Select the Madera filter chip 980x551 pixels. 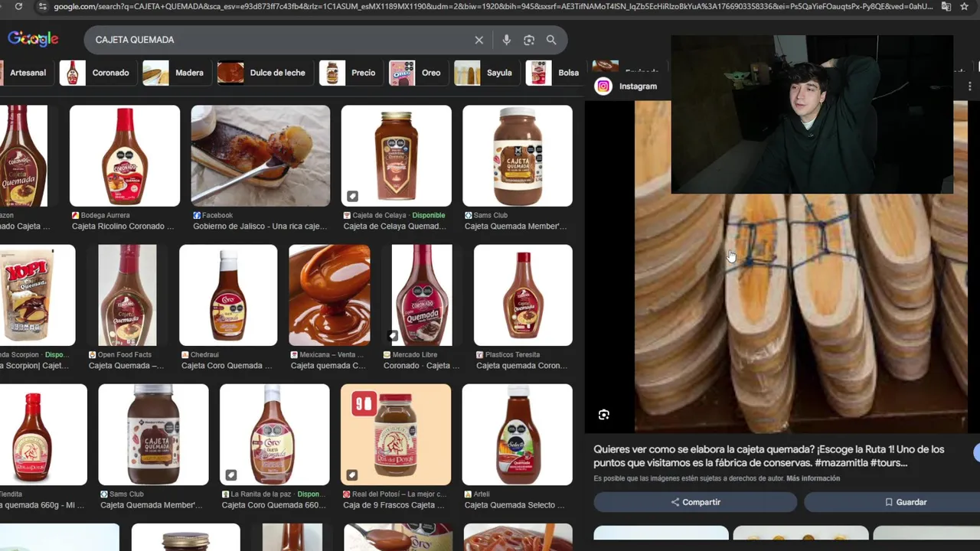pyautogui.click(x=176, y=73)
